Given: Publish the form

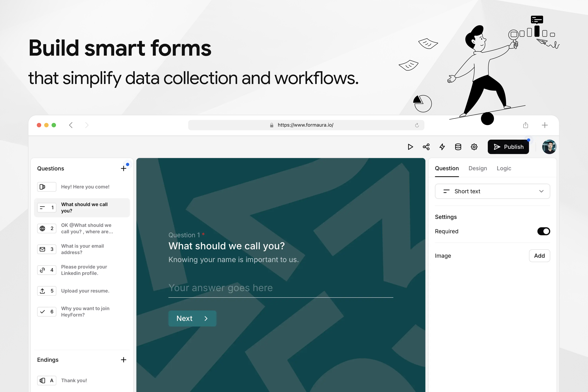Looking at the screenshot, I should [x=508, y=147].
